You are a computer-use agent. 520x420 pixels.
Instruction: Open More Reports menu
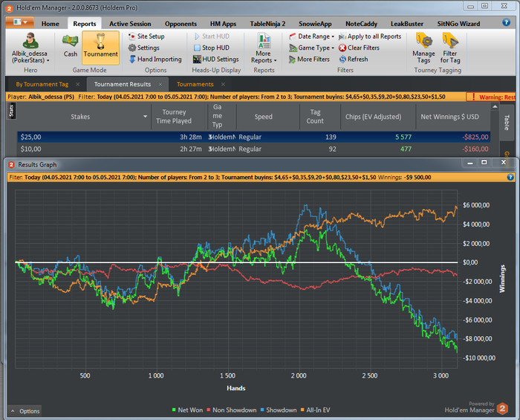coord(264,48)
